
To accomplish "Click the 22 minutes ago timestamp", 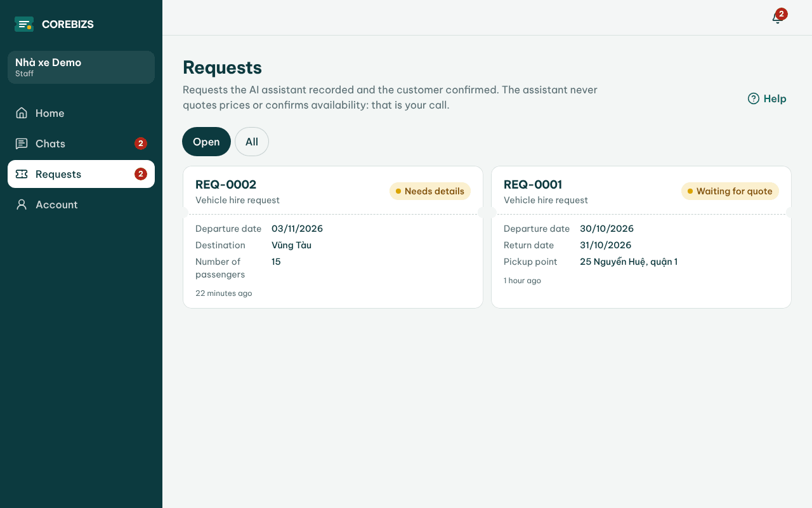I will (224, 293).
